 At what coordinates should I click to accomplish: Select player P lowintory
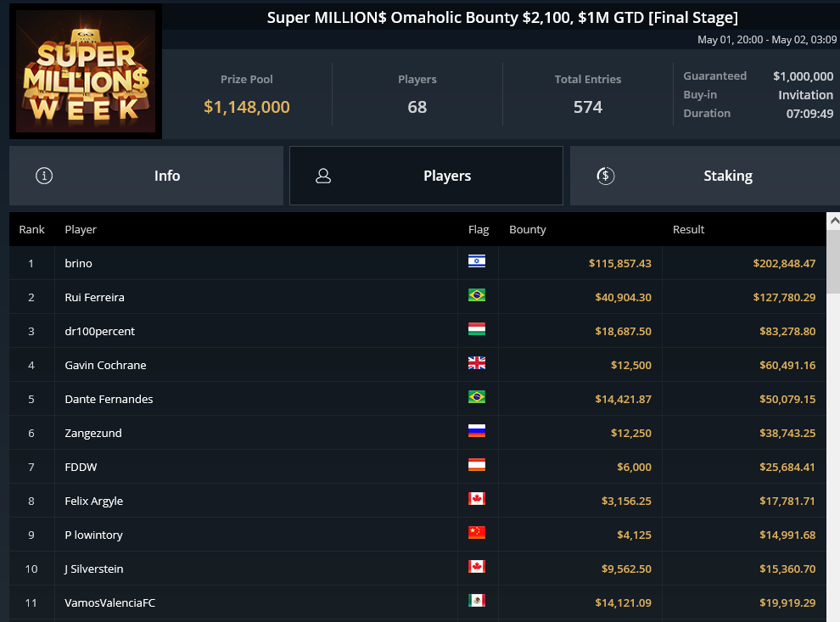coord(93,535)
